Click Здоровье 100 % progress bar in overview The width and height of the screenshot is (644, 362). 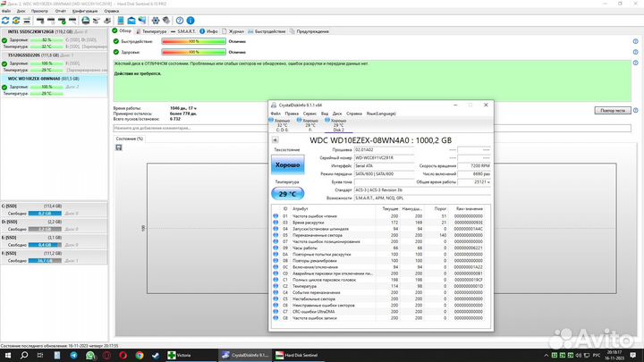tap(193, 52)
